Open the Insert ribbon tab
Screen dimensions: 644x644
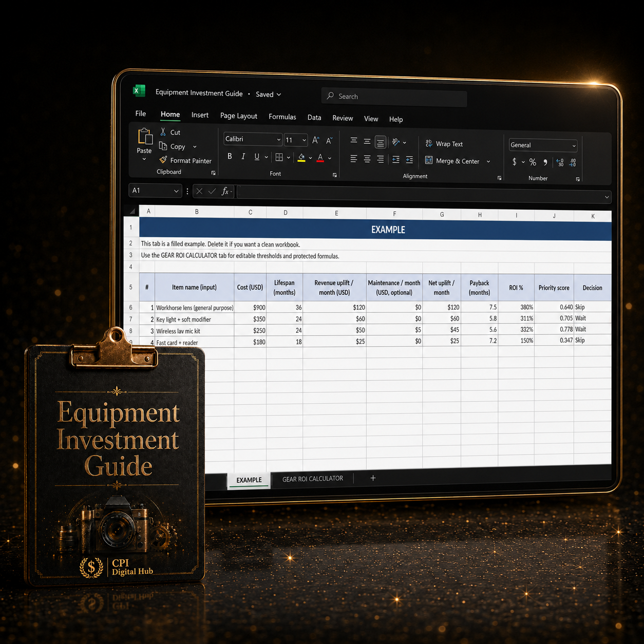200,115
